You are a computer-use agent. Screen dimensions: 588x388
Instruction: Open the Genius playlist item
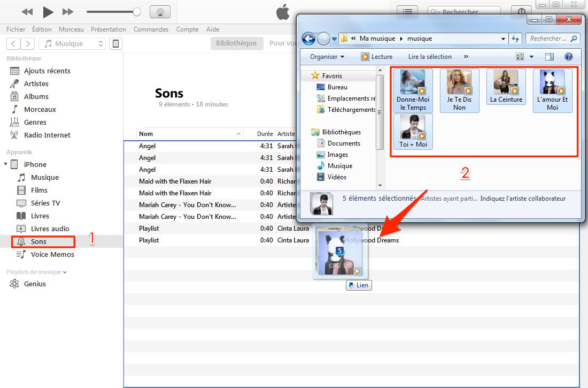coord(35,284)
